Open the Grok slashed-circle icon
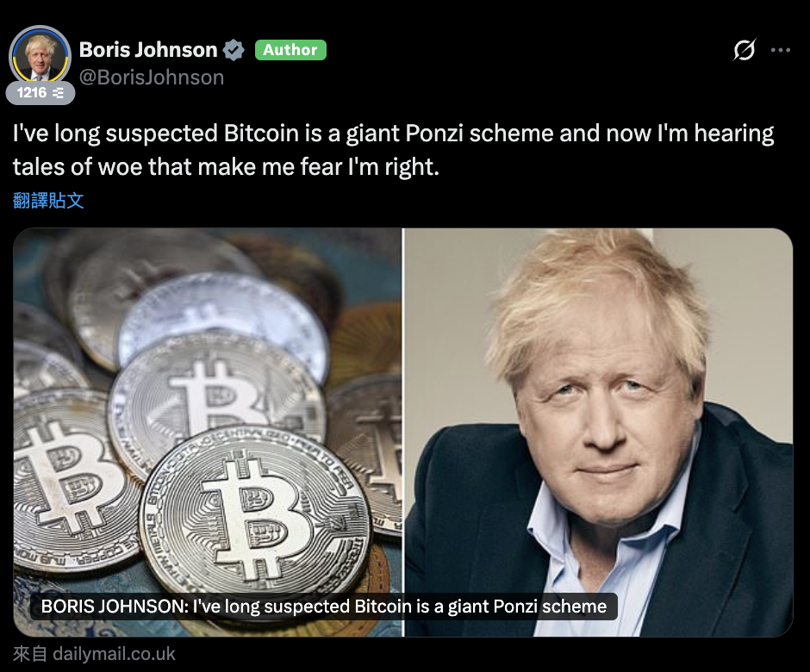Image resolution: width=810 pixels, height=672 pixels. (745, 50)
